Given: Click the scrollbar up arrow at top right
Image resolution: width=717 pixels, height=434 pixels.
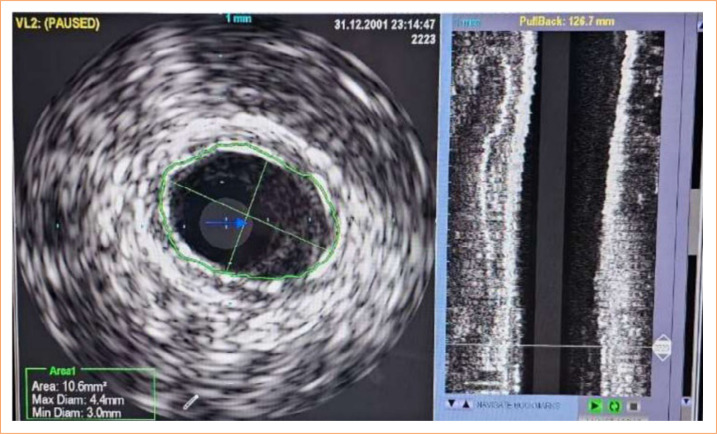Looking at the screenshot, I should click(700, 25).
